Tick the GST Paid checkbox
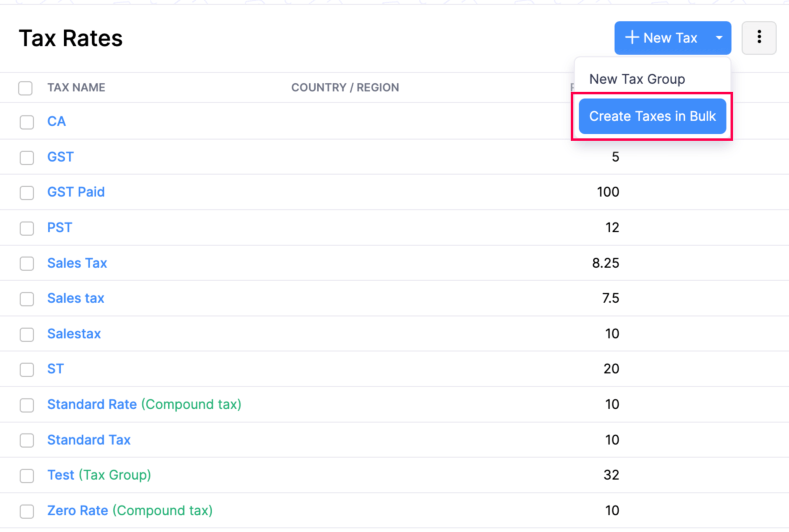Image resolution: width=789 pixels, height=532 pixels. [x=27, y=193]
